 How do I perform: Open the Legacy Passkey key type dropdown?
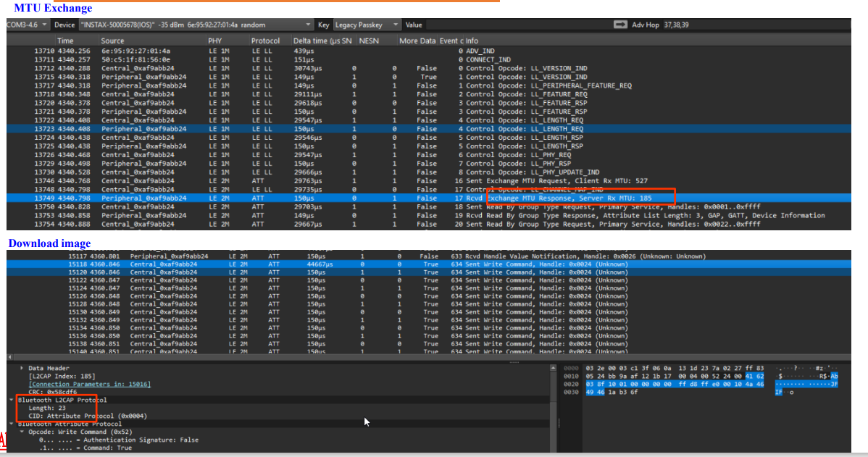(x=366, y=25)
